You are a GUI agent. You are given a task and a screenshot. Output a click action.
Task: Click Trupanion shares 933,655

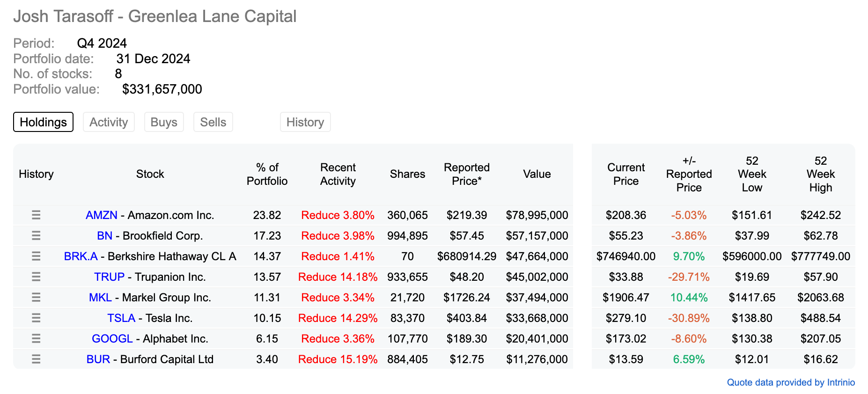[408, 277]
